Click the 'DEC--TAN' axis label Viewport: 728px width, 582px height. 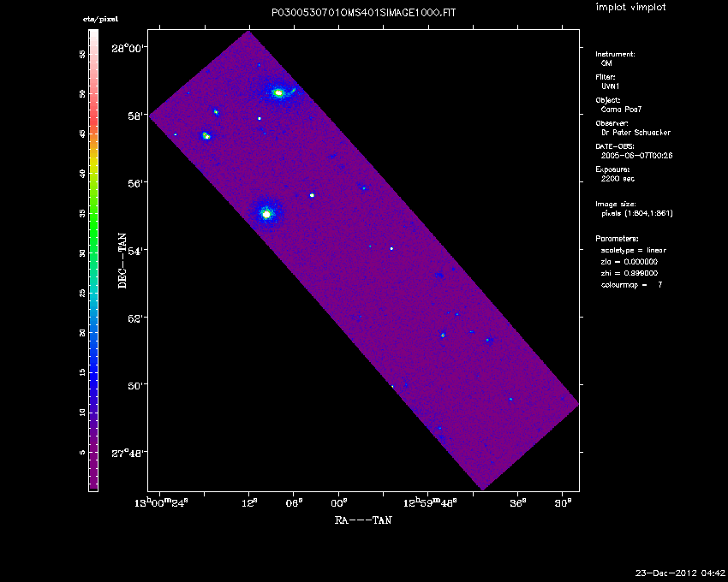tap(122, 260)
